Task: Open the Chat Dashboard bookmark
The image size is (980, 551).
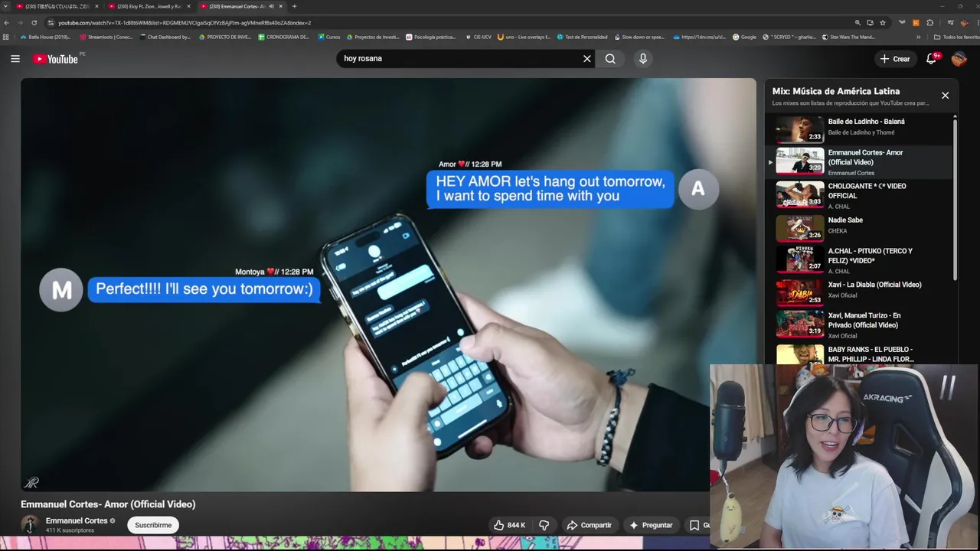Action: (x=165, y=37)
